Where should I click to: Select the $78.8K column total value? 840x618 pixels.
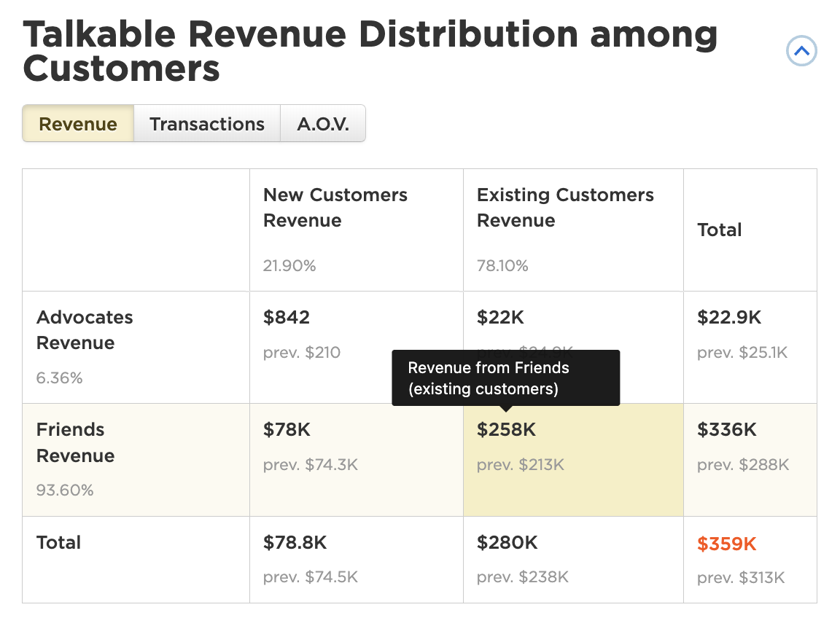pyautogui.click(x=294, y=543)
